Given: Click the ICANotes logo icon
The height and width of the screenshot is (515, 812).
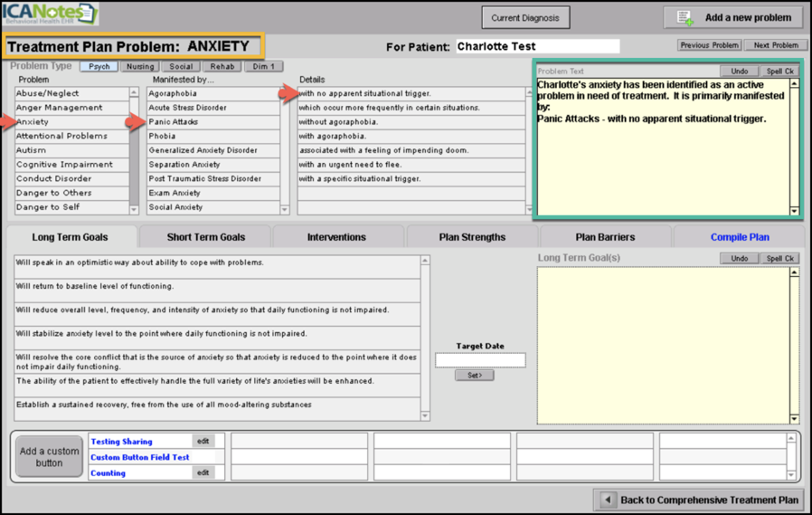Looking at the screenshot, I should pos(51,14).
